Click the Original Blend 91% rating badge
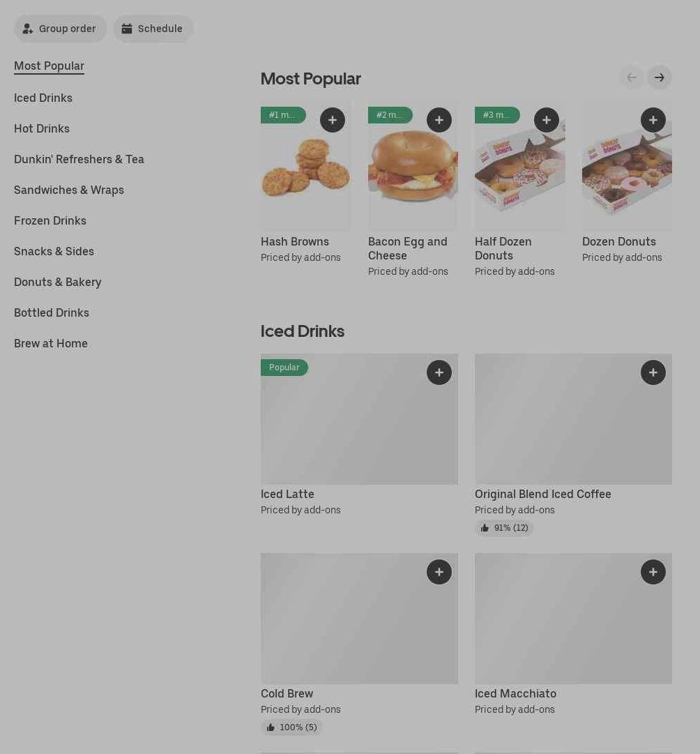This screenshot has width=700, height=754. click(504, 528)
